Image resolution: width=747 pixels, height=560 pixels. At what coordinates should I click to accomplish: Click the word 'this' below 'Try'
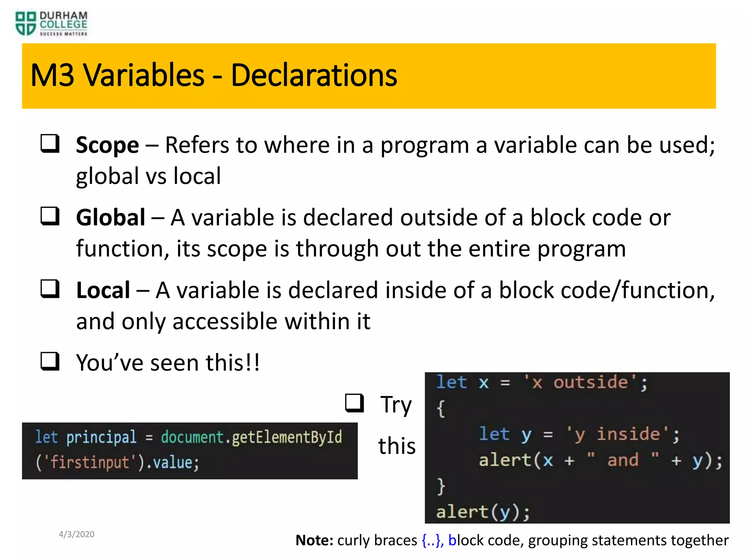397,446
